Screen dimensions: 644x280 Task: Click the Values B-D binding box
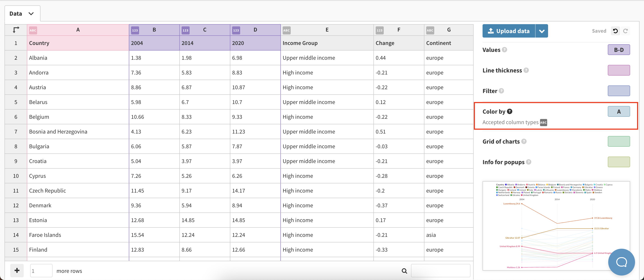tap(619, 50)
